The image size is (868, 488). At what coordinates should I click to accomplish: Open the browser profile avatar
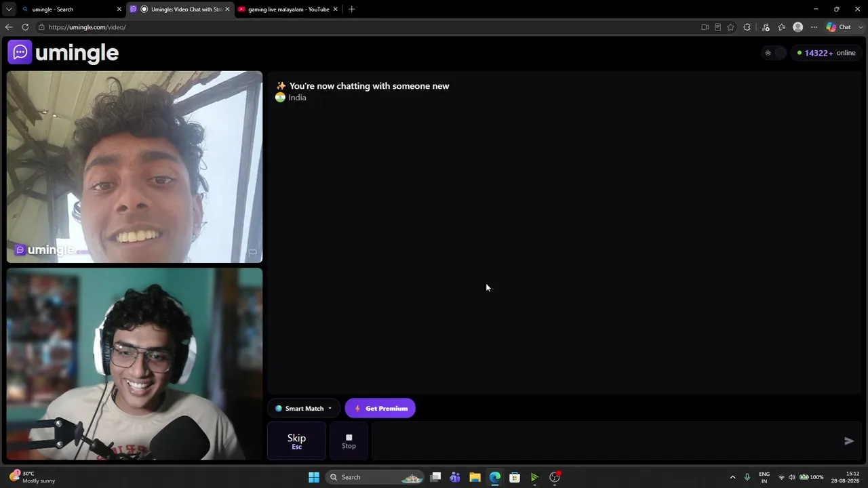point(798,27)
